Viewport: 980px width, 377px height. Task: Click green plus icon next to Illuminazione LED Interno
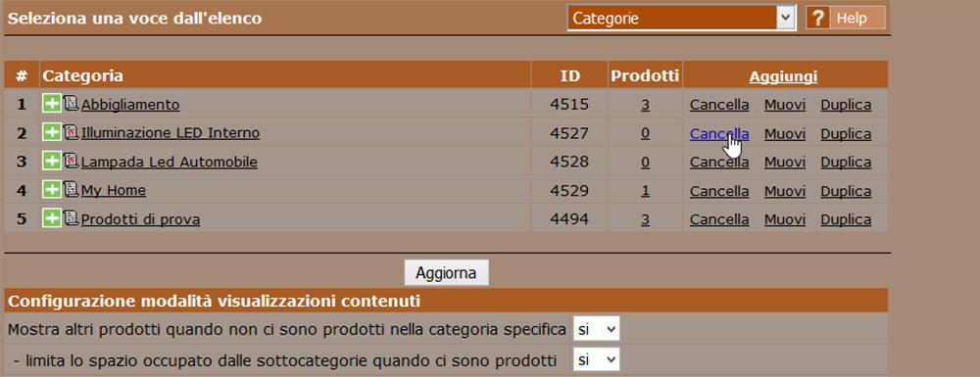pyautogui.click(x=52, y=132)
